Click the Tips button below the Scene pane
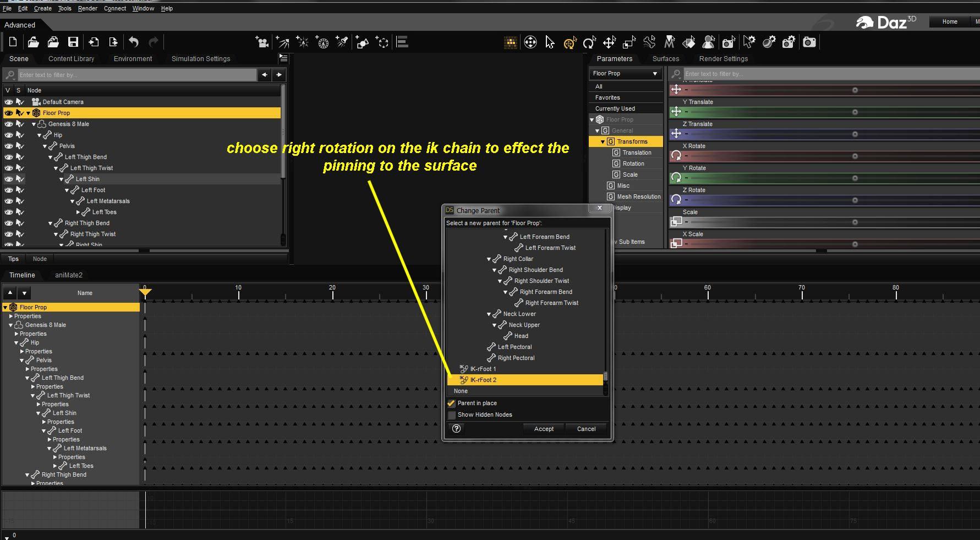The height and width of the screenshot is (540, 980). pos(13,259)
